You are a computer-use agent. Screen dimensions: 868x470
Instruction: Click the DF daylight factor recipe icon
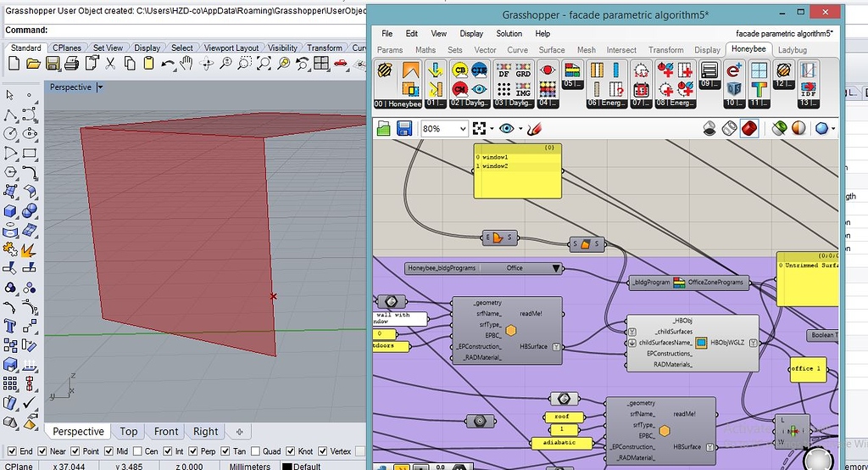tap(504, 70)
